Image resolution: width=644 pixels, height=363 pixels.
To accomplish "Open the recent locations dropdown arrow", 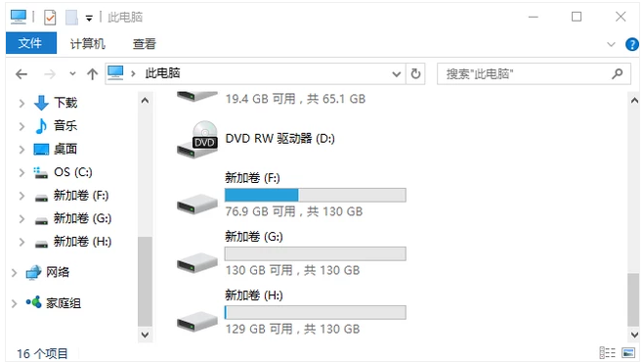I will (72, 74).
